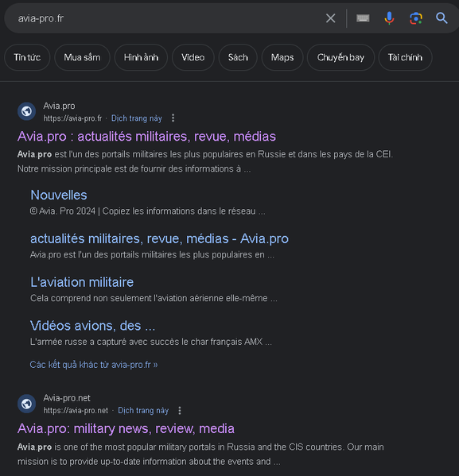Image resolution: width=459 pixels, height=476 pixels.
Task: Open Google Lens image search icon
Action: point(415,18)
